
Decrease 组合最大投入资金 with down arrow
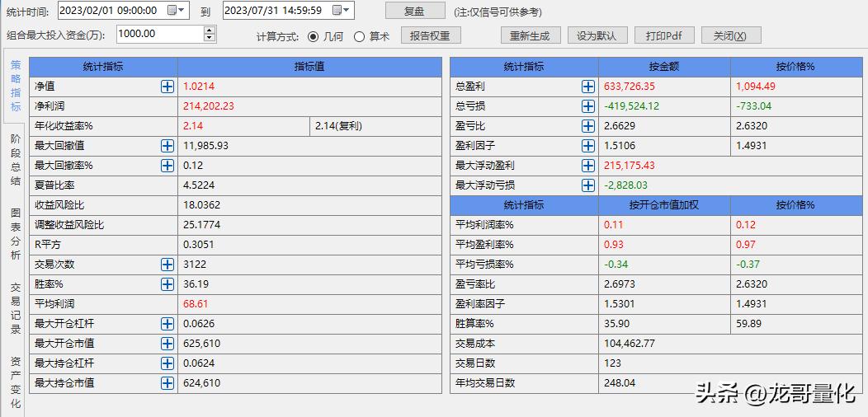pyautogui.click(x=210, y=38)
